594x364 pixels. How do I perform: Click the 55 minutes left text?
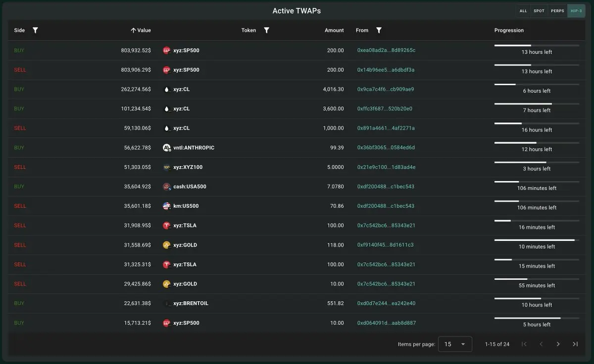point(537,285)
